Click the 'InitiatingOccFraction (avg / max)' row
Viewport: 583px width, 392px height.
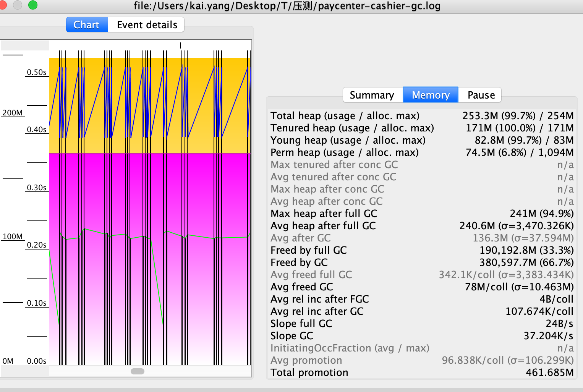(422, 348)
